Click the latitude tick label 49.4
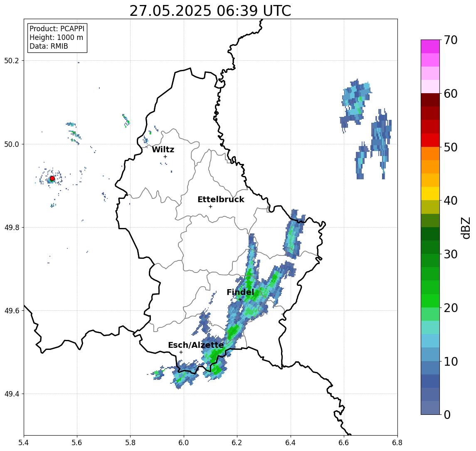Viewport: 476px width, 451px height. click(x=12, y=394)
